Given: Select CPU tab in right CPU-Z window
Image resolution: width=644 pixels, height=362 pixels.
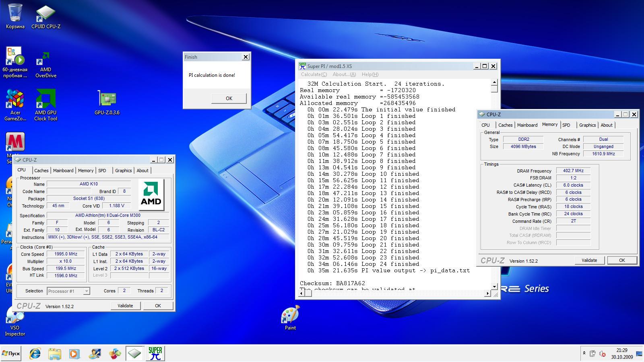Looking at the screenshot, I should click(486, 125).
